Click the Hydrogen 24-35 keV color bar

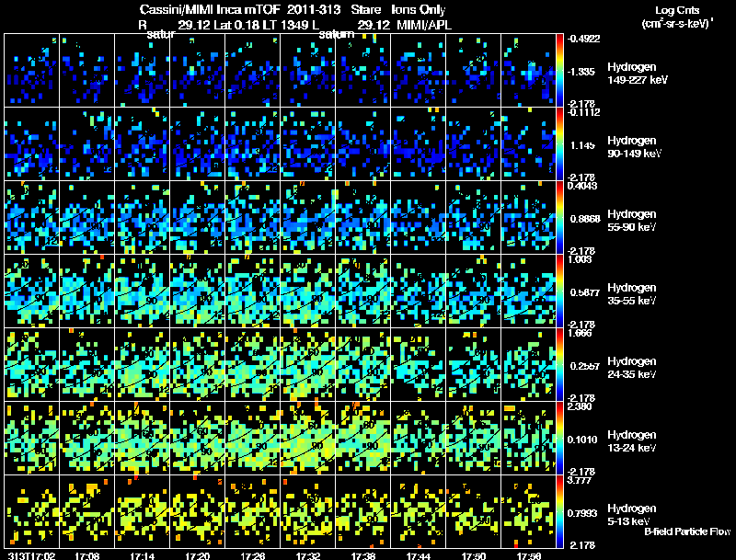tap(559, 365)
